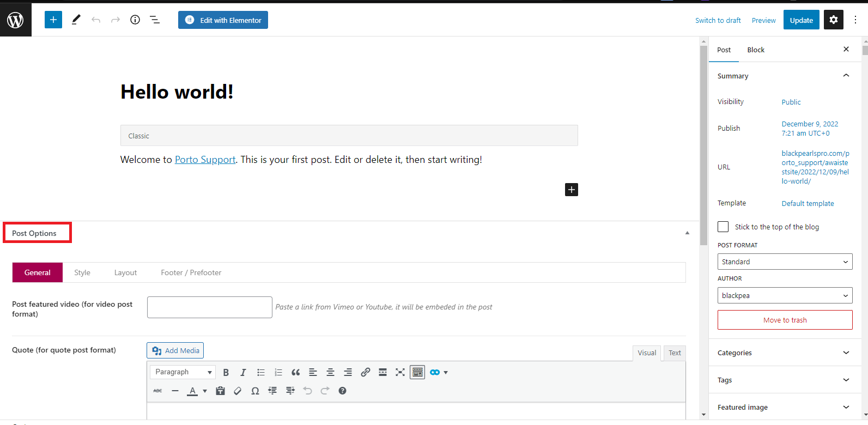Select the pencil Tools icon

pyautogui.click(x=76, y=20)
